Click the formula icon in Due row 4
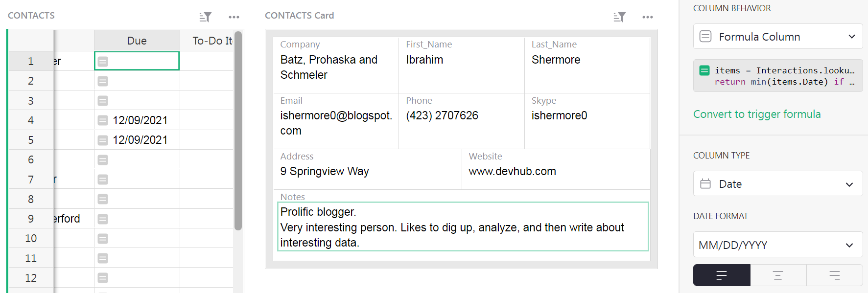 click(x=103, y=120)
